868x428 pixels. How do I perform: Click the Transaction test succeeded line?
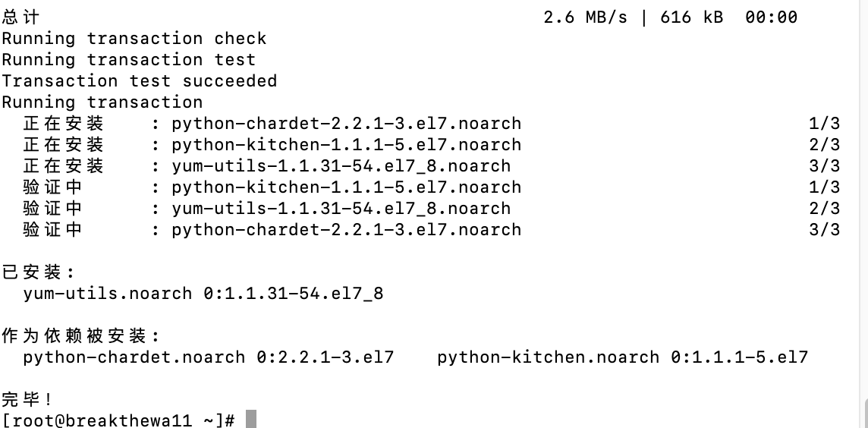139,81
